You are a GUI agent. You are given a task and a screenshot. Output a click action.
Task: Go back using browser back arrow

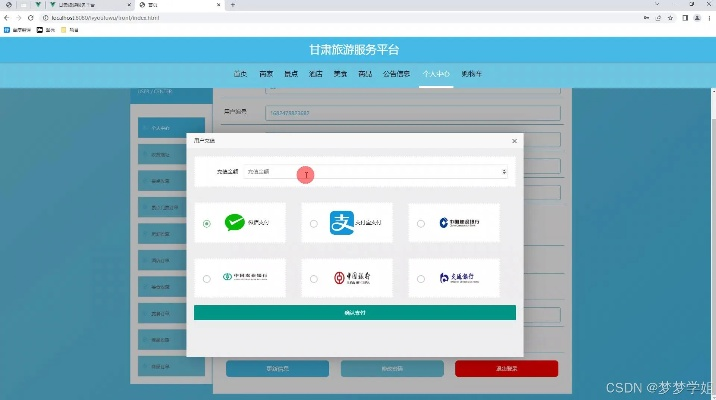6,18
